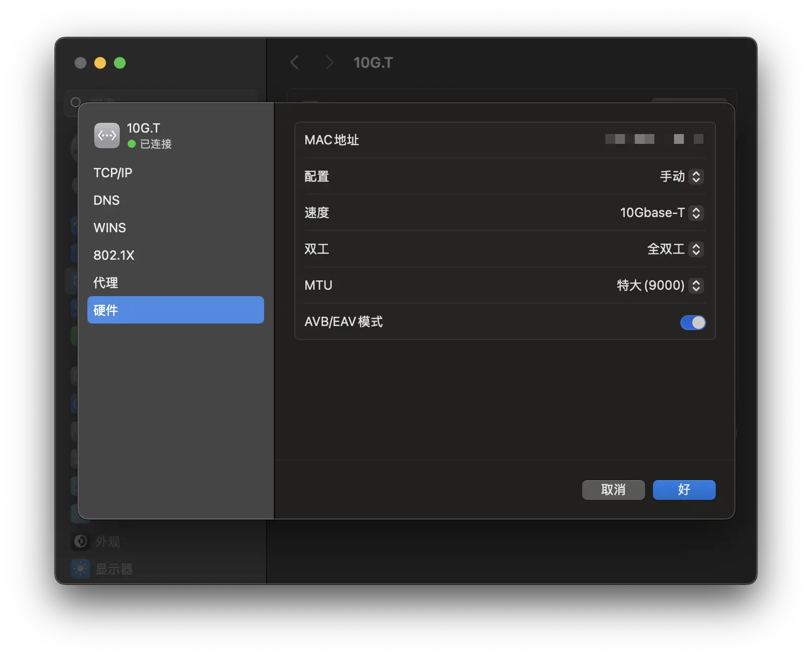Screen dimensions: 812x657
Task: Select the 代理 (Proxies) tab
Action: coord(106,283)
